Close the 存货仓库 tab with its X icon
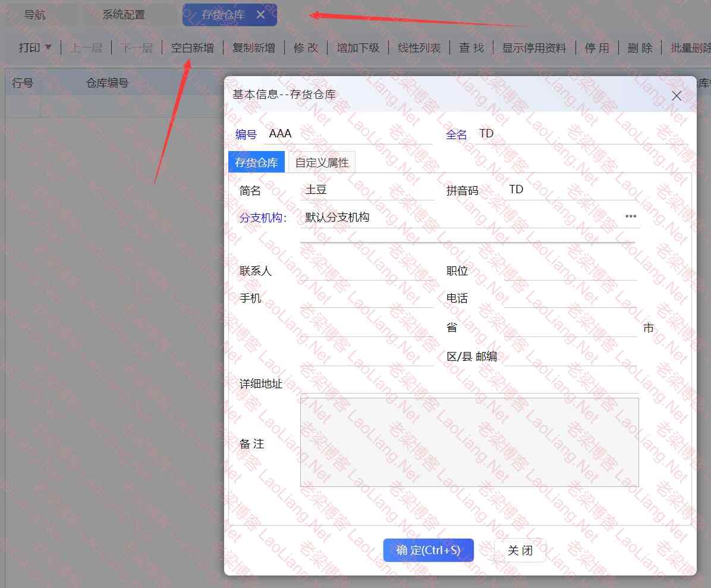Image resolution: width=711 pixels, height=588 pixels. [x=260, y=15]
